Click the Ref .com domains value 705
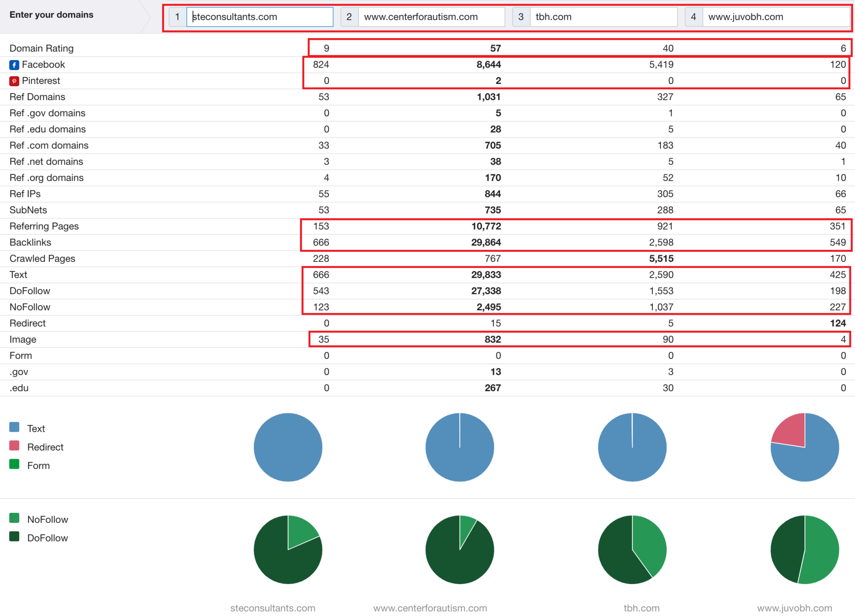855x616 pixels. 493,146
